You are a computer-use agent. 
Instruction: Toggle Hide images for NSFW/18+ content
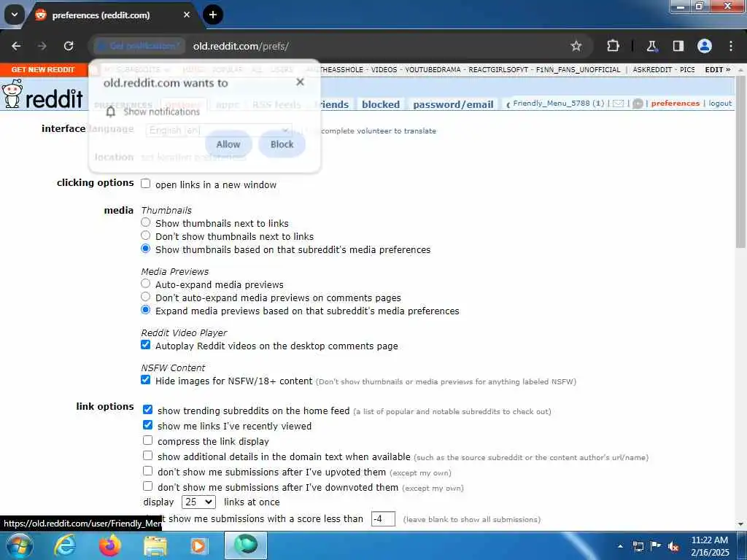click(x=146, y=380)
